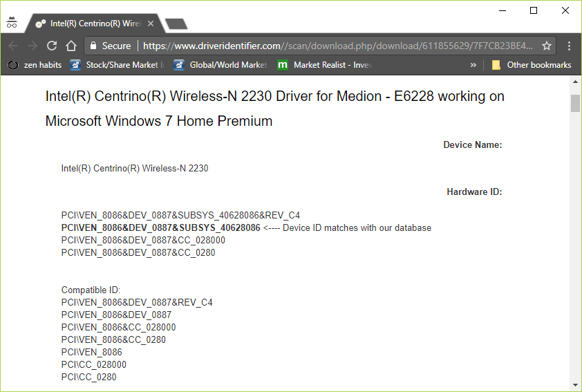Click the scrollbar up arrow
The height and width of the screenshot is (392, 582).
(575, 82)
